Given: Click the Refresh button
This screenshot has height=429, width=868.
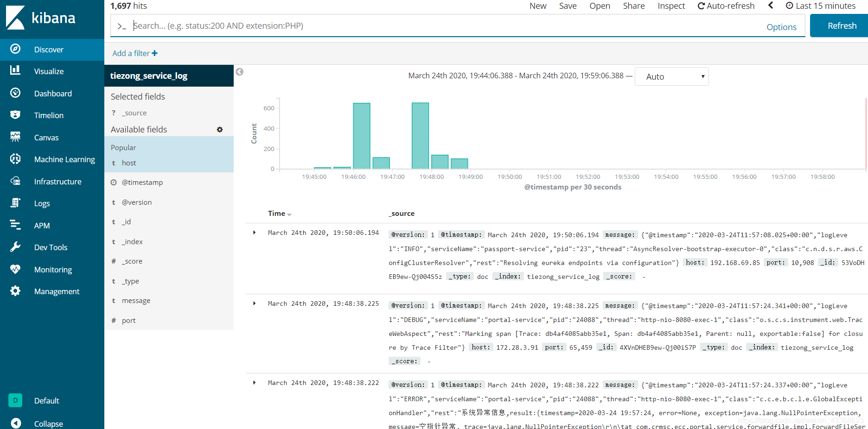Looking at the screenshot, I should click(x=842, y=25).
